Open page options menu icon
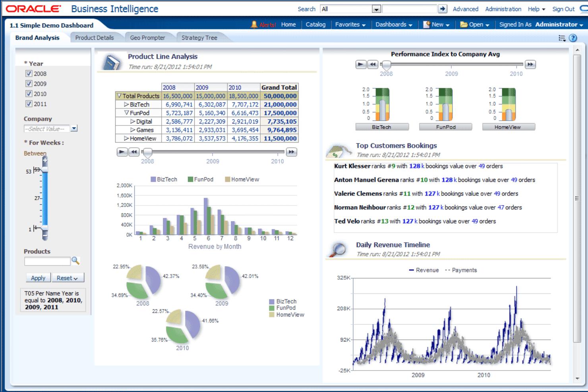The height and width of the screenshot is (392, 588). (562, 38)
